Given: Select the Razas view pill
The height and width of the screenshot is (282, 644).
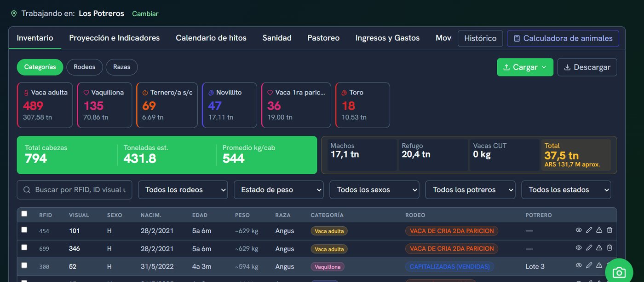Looking at the screenshot, I should pos(122,67).
